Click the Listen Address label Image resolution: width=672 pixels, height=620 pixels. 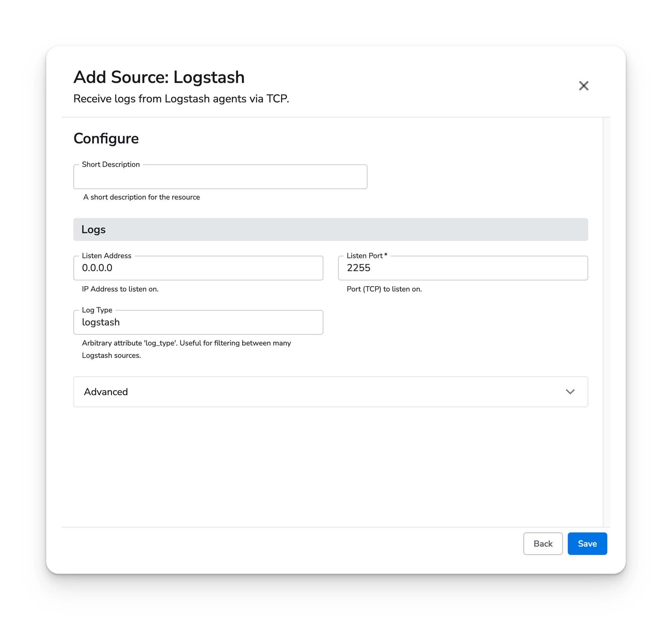(x=106, y=256)
